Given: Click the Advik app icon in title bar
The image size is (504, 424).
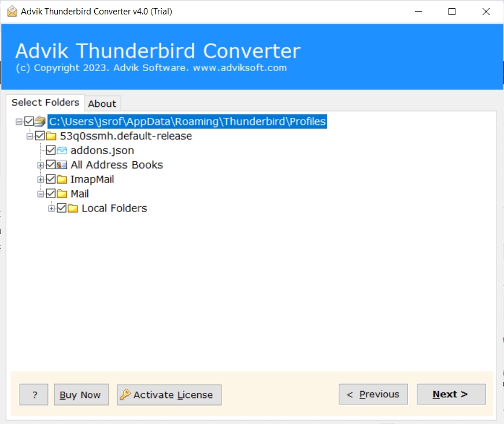Looking at the screenshot, I should pyautogui.click(x=12, y=11).
